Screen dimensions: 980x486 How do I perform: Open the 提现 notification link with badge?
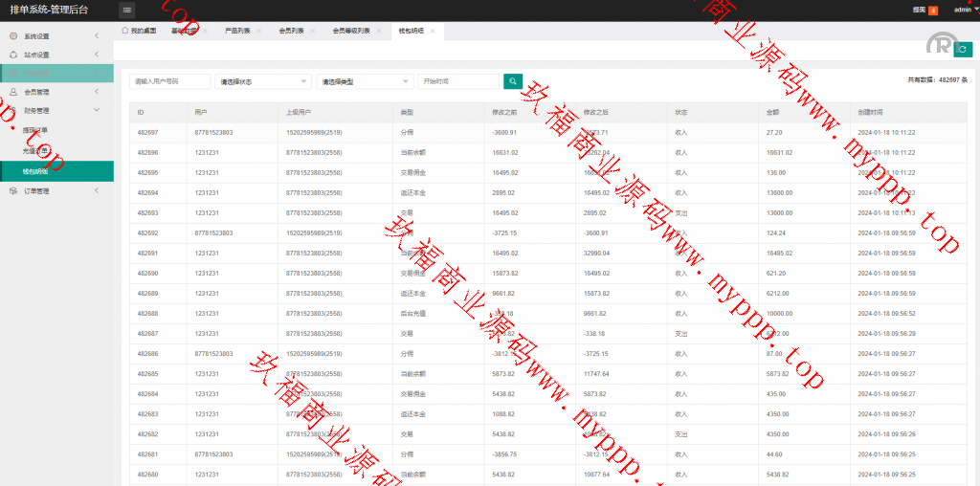pos(924,10)
